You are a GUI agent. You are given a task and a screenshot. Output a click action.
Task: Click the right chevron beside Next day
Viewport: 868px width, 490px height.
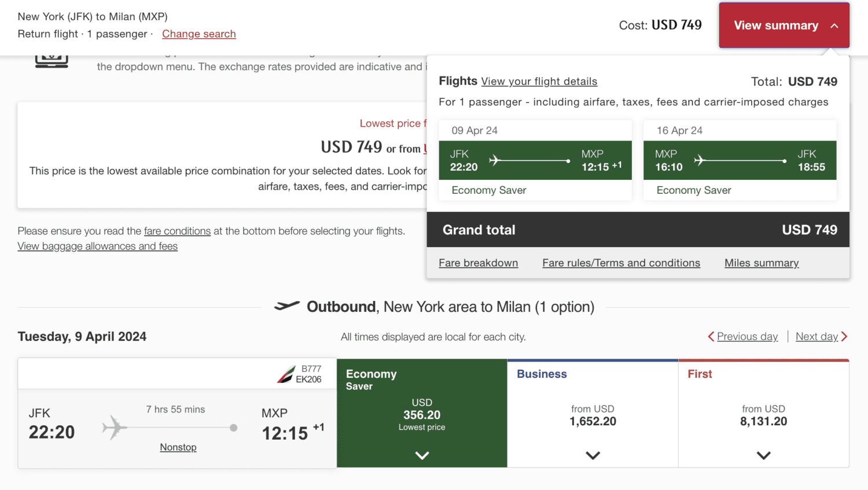coord(844,336)
